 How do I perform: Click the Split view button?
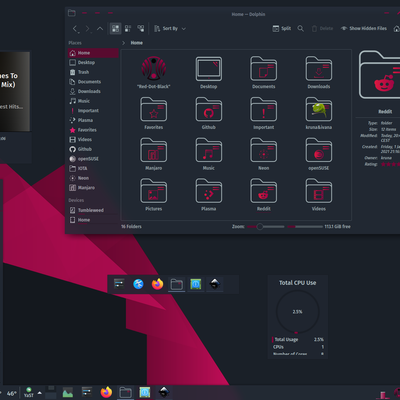click(x=282, y=29)
